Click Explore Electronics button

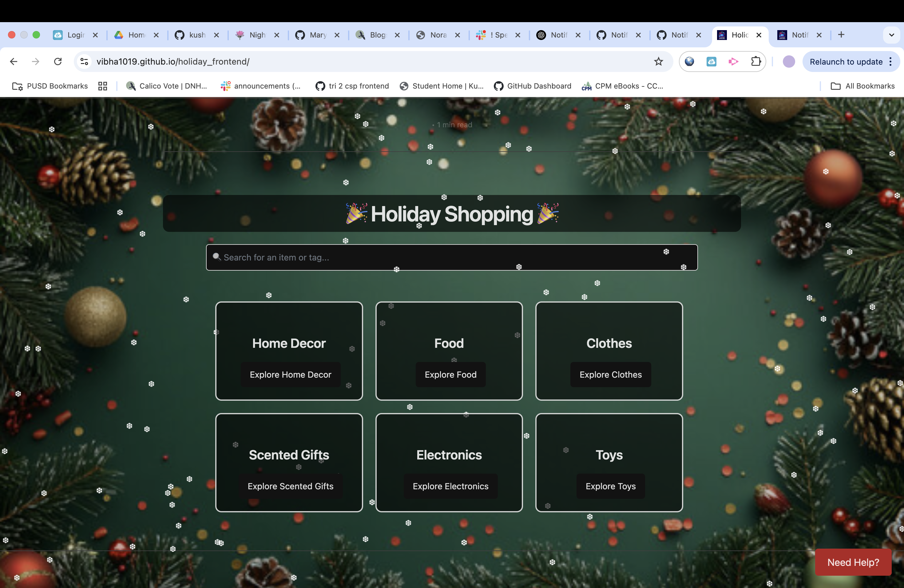point(450,486)
